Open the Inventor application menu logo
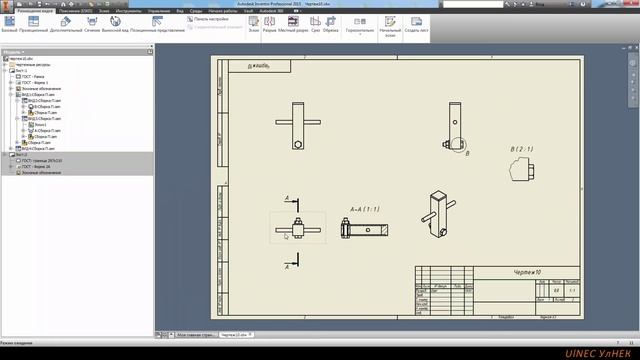The width and height of the screenshot is (640, 360). coord(6,7)
